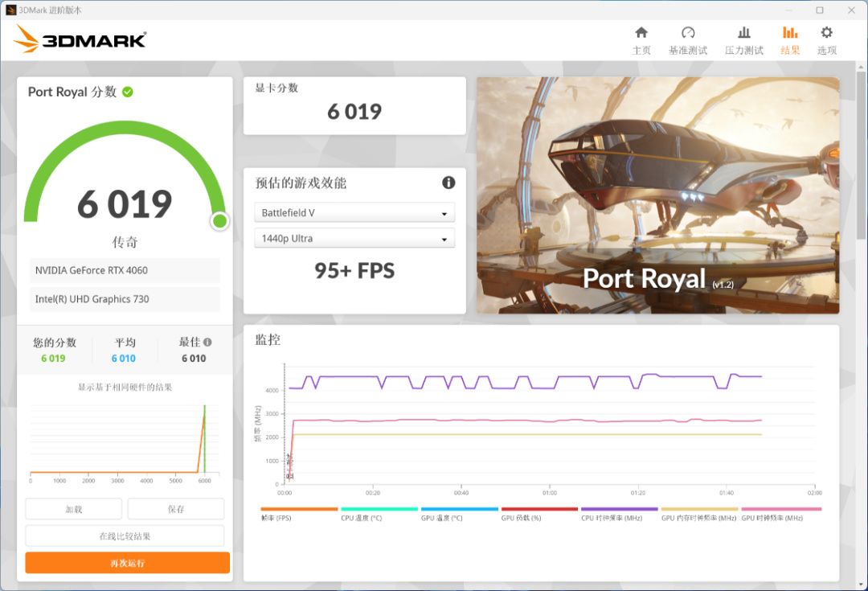868x591 pixels.
Task: Click the 在线比较结果 compare online button
Action: (125, 536)
